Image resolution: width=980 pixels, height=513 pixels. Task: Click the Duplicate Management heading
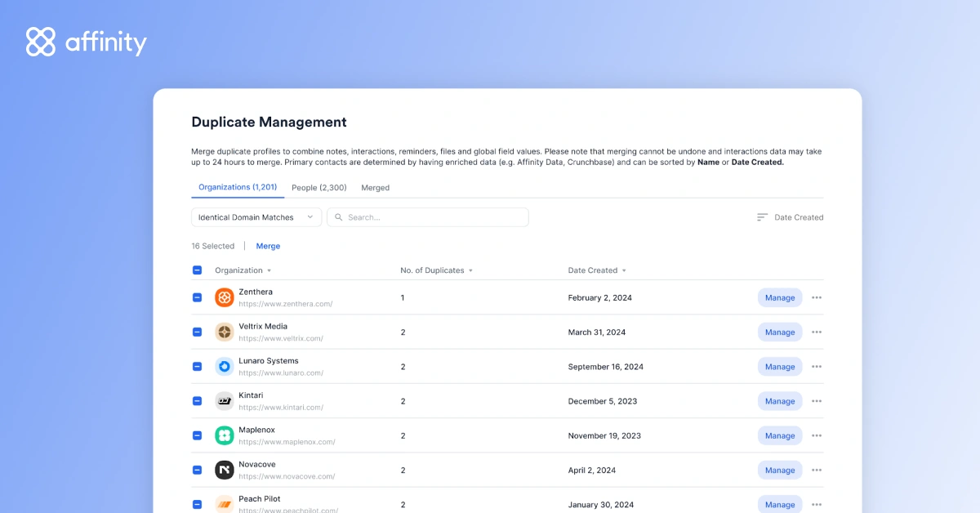(269, 123)
